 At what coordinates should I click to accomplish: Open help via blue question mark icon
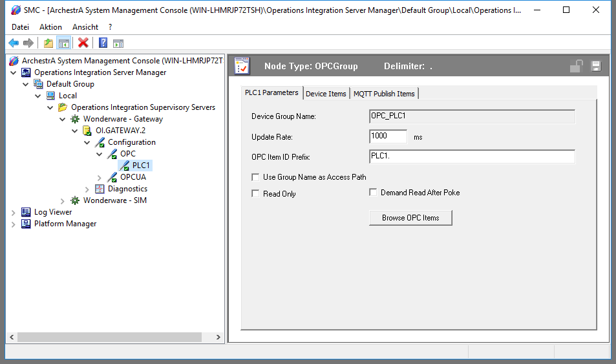103,43
